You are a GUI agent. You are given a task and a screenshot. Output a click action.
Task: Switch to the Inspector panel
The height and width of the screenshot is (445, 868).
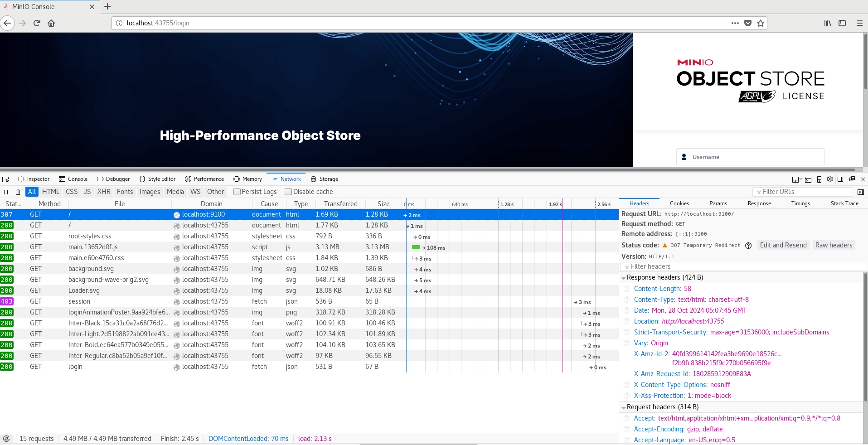(x=34, y=179)
